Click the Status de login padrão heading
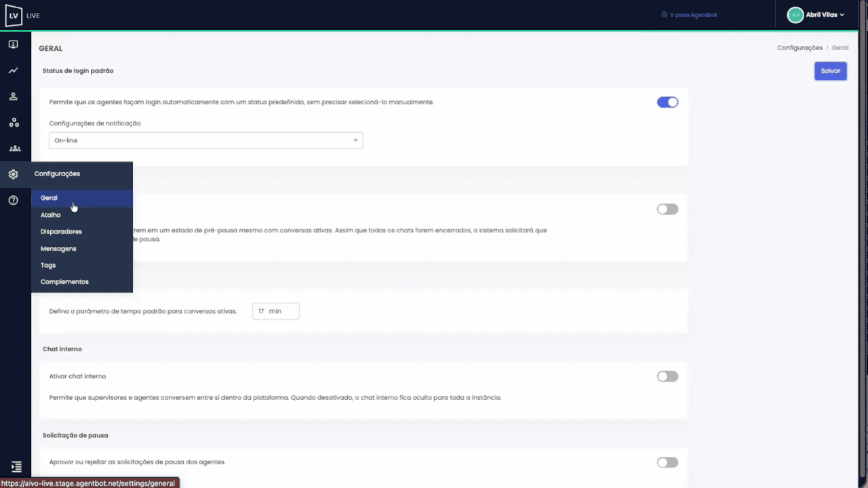 click(78, 70)
